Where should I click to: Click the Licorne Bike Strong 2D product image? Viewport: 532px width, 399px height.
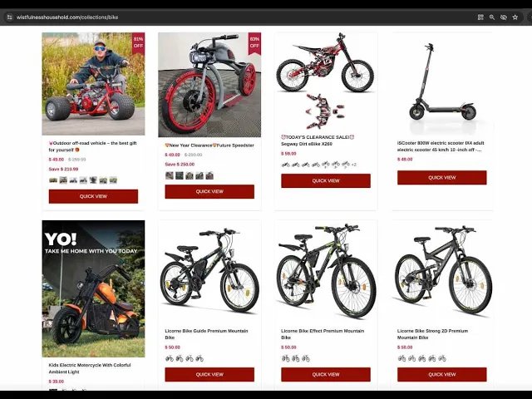tap(441, 269)
